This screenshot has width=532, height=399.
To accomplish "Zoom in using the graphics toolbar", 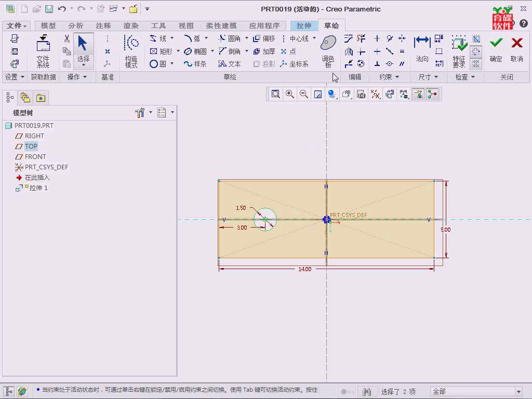I will tap(290, 94).
